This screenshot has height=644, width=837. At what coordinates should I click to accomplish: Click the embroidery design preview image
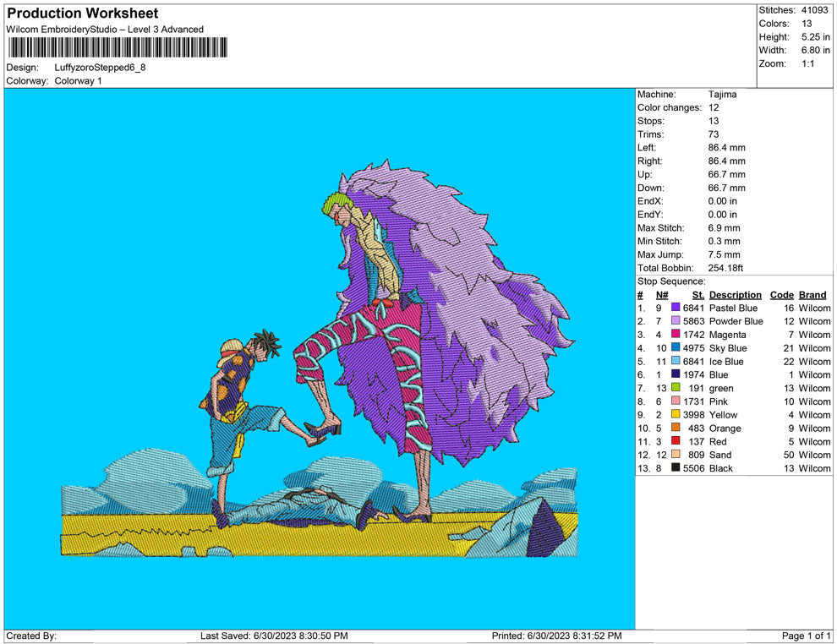[x=320, y=359]
